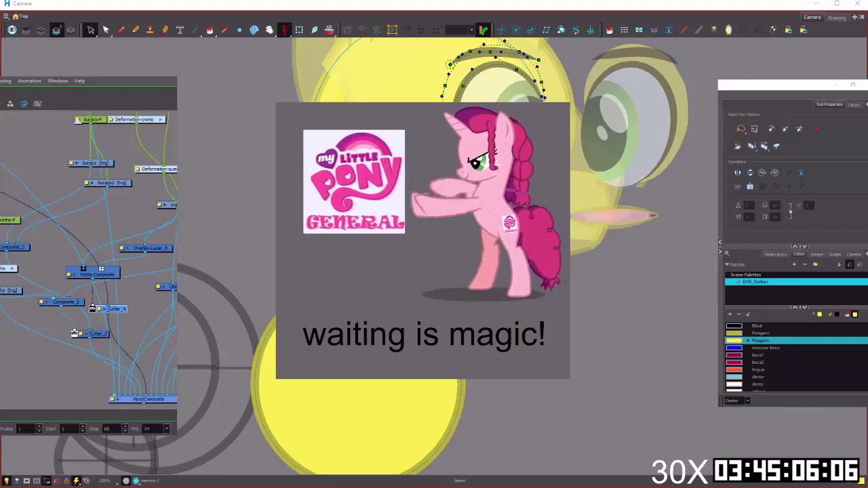Select the Hand grabber tool

(x=269, y=30)
